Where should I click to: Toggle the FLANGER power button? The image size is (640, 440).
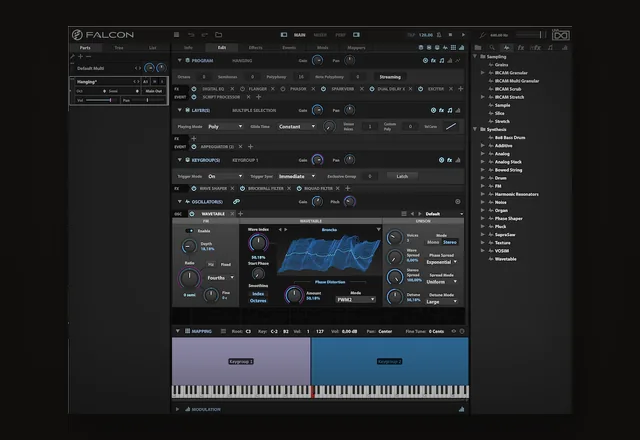[242, 89]
